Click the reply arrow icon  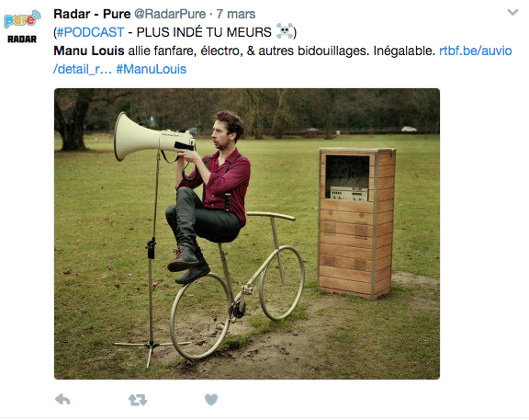pos(62,400)
